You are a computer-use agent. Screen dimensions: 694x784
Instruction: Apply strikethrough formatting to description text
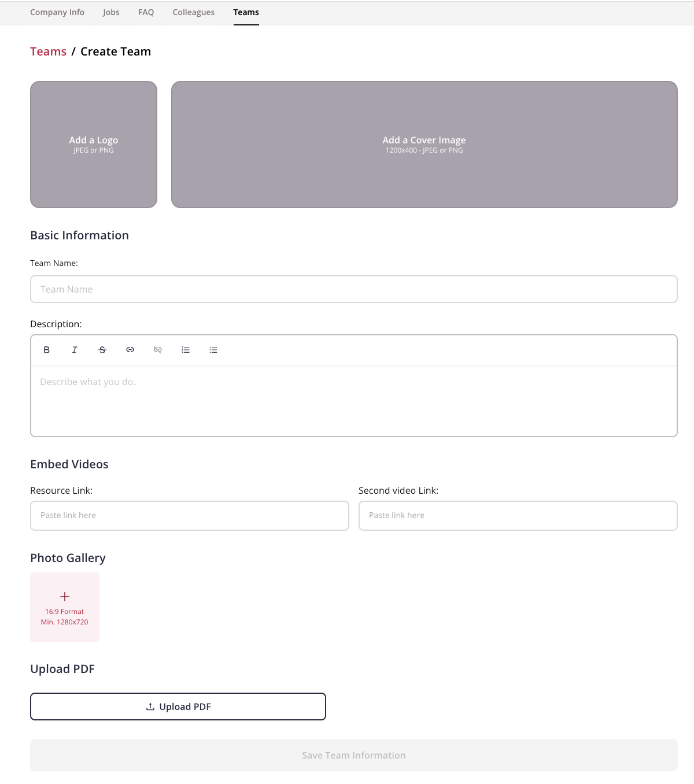pos(102,350)
